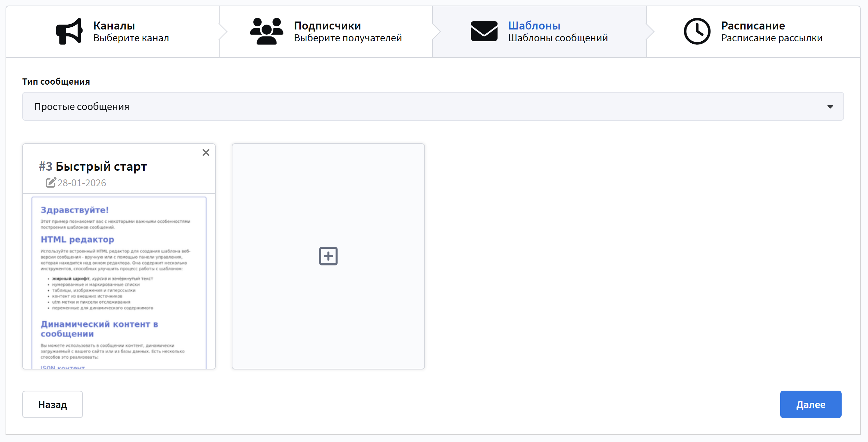Click the edit pencil icon beside the date
The height and width of the screenshot is (442, 868).
click(51, 182)
